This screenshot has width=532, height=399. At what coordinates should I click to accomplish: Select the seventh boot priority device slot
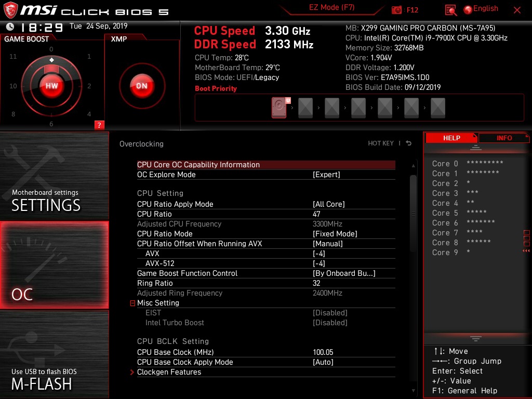tap(437, 108)
